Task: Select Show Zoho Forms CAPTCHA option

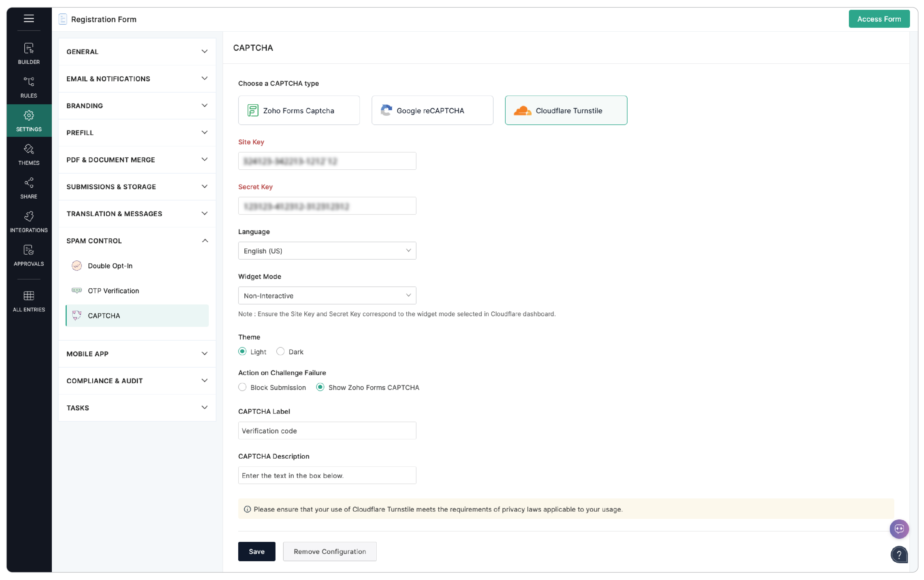Action: coord(320,387)
